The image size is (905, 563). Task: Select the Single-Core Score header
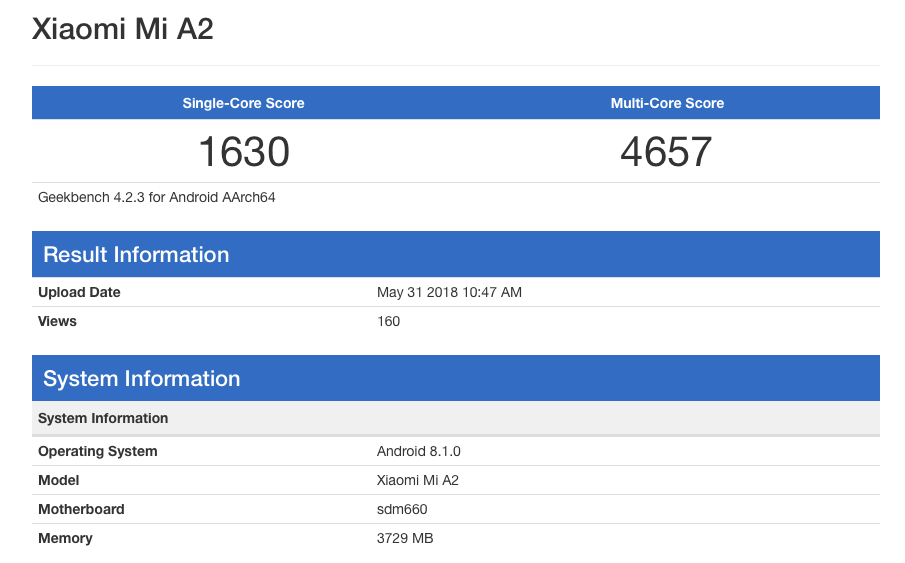pos(243,103)
